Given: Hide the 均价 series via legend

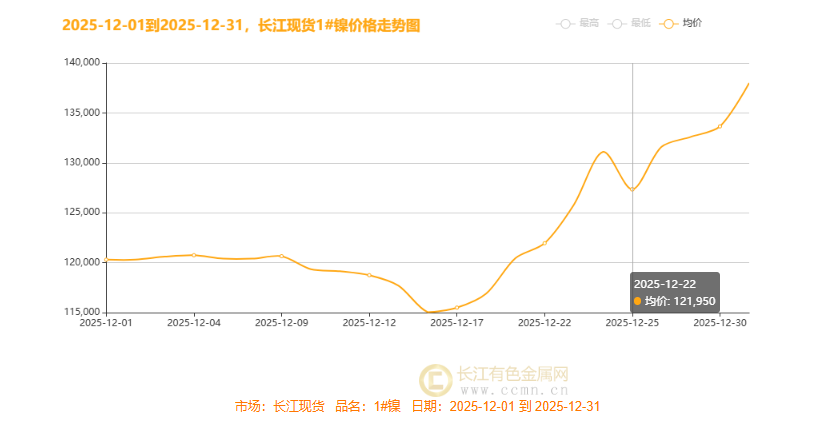Looking at the screenshot, I should point(681,23).
